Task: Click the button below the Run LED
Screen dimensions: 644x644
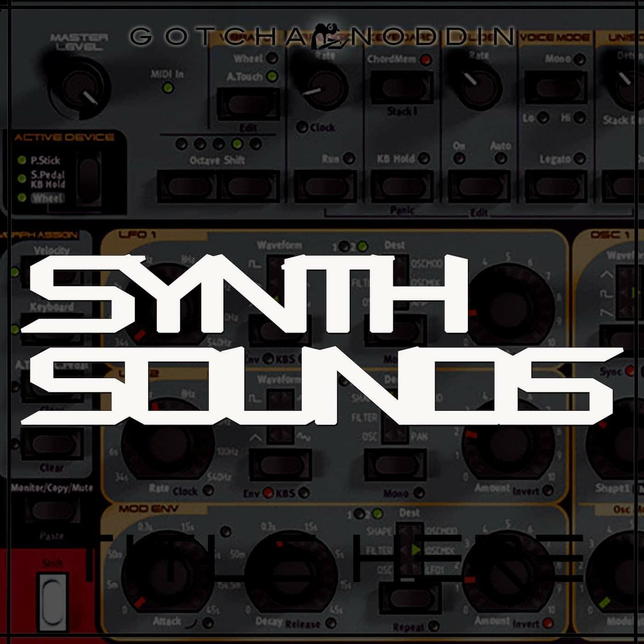Action: coord(325,186)
